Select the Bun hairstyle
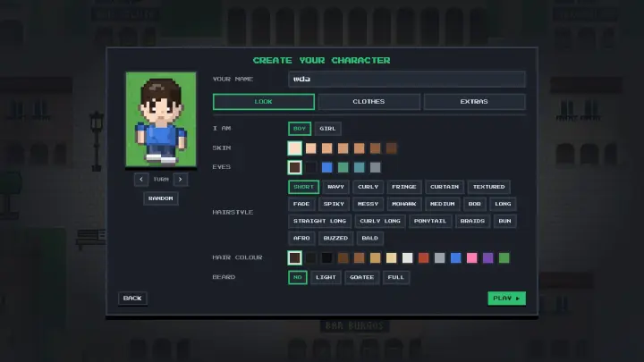Screen dimensions: 644x362 point(504,222)
